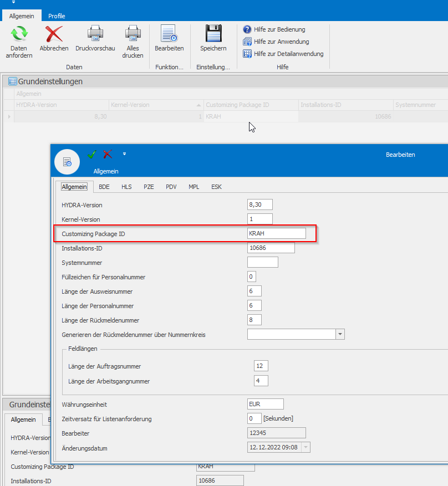Select the Allgemein tab in the dialog
The image size is (448, 486).
click(x=74, y=187)
